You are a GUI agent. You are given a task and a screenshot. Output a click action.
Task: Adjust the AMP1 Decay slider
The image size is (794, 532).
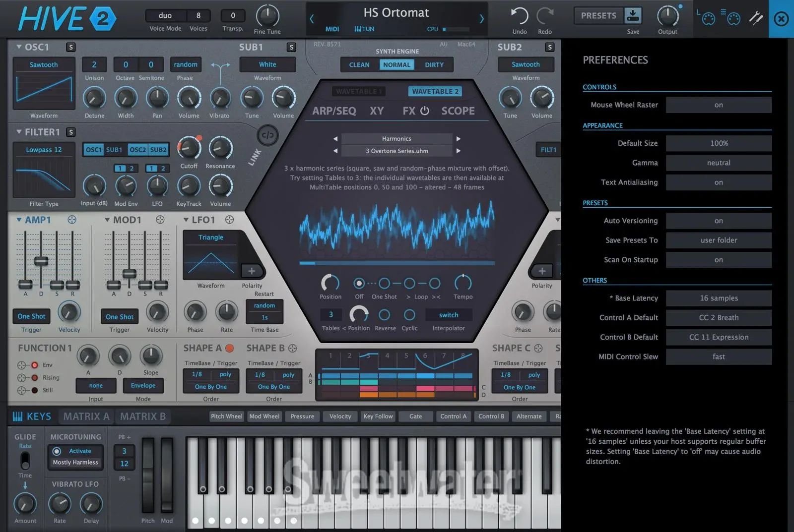[x=41, y=261]
